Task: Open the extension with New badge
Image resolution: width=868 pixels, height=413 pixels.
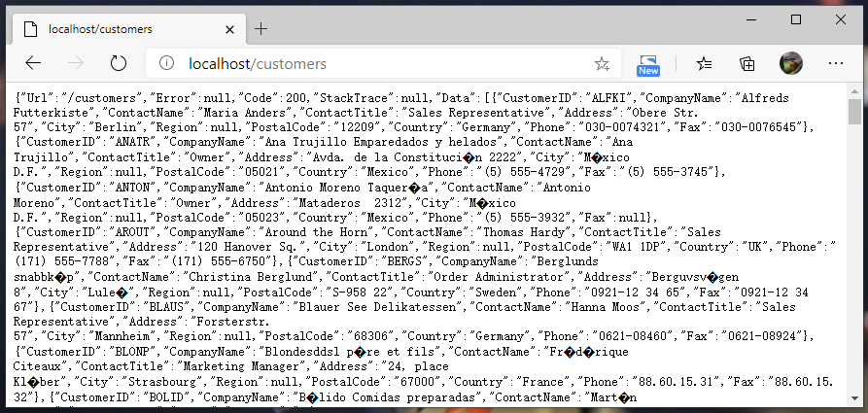Action: 647,65
